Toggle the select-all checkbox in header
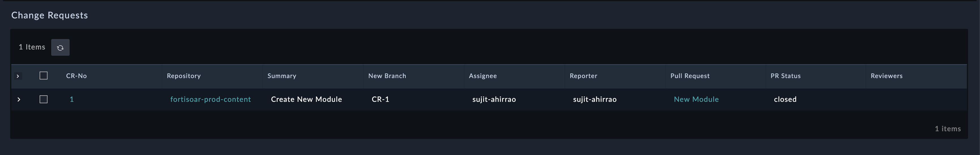This screenshot has height=155, width=980. pos(44,76)
